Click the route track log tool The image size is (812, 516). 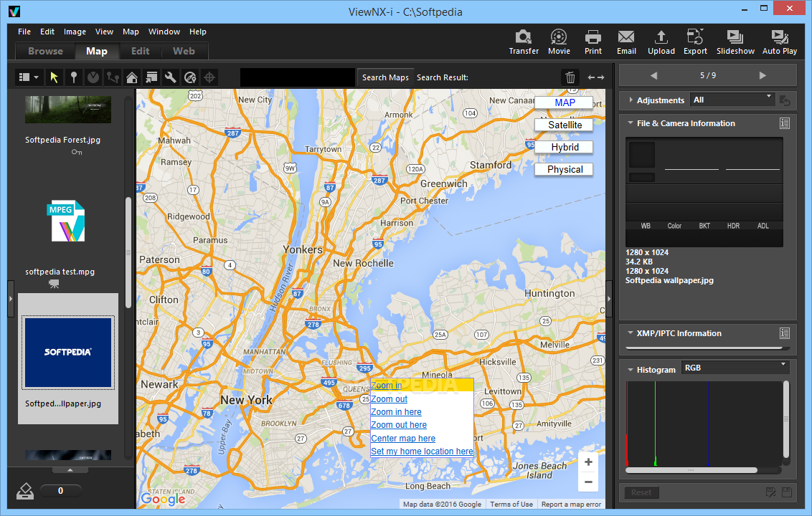coord(113,77)
